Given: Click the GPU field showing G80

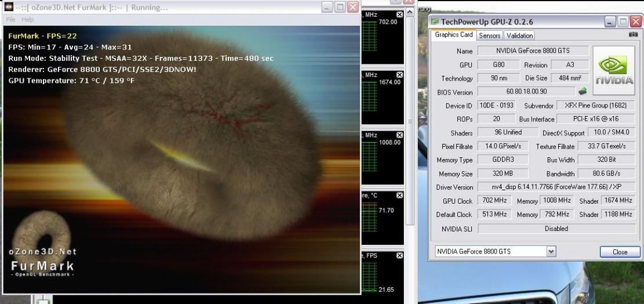Looking at the screenshot, I should pyautogui.click(x=499, y=64).
